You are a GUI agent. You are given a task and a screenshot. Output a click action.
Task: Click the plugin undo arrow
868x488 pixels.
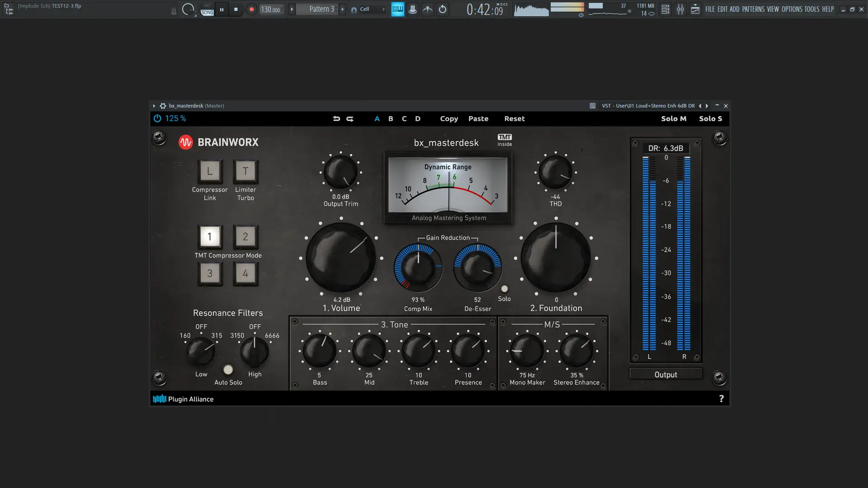(336, 119)
